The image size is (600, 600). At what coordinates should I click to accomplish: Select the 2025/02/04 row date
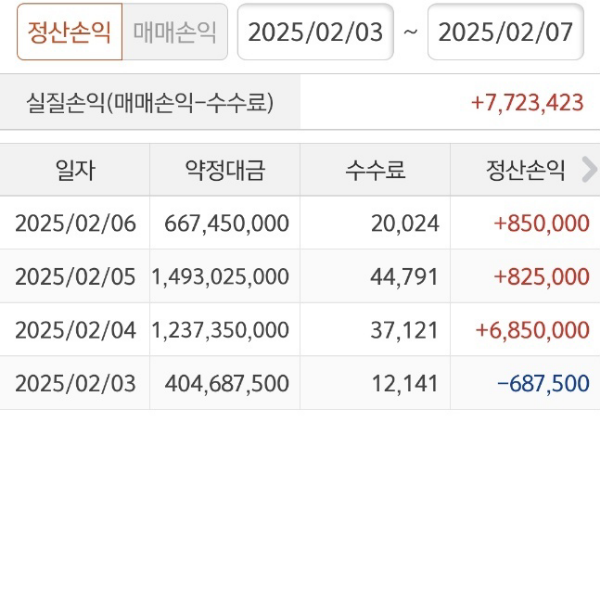pyautogui.click(x=75, y=329)
